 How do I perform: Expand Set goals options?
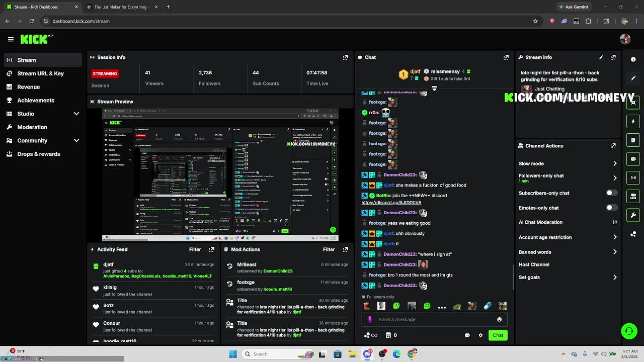[615, 277]
